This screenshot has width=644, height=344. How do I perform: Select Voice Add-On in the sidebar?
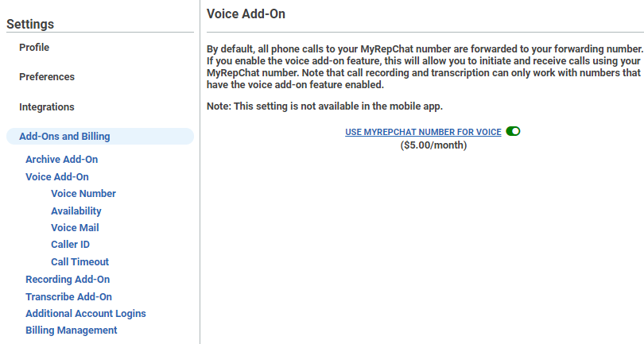tap(57, 177)
